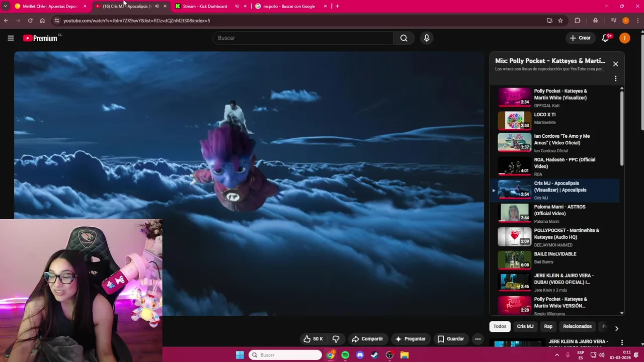The image size is (644, 362).
Task: Play Paloma Mami - ASTROS video
Action: coord(555,214)
